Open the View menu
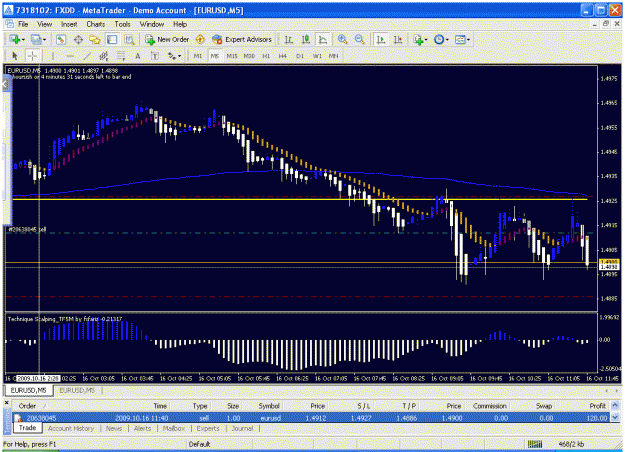The width and height of the screenshot is (625, 452). pos(45,24)
